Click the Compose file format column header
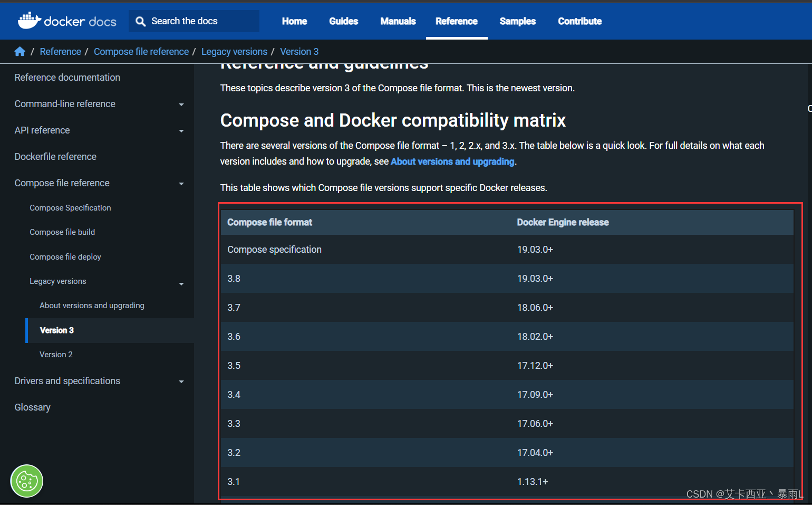Screen dimensions: 812x505 [269, 222]
